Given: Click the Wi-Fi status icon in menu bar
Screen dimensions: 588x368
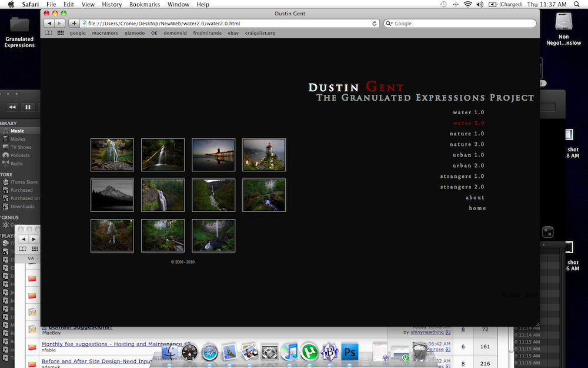Looking at the screenshot, I should [x=467, y=4].
